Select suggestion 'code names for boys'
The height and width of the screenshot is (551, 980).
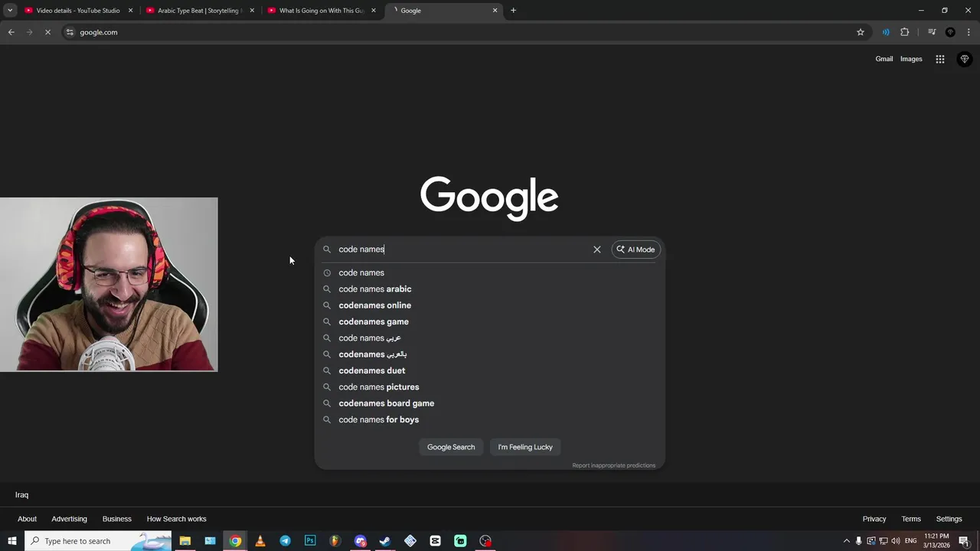click(x=489, y=419)
